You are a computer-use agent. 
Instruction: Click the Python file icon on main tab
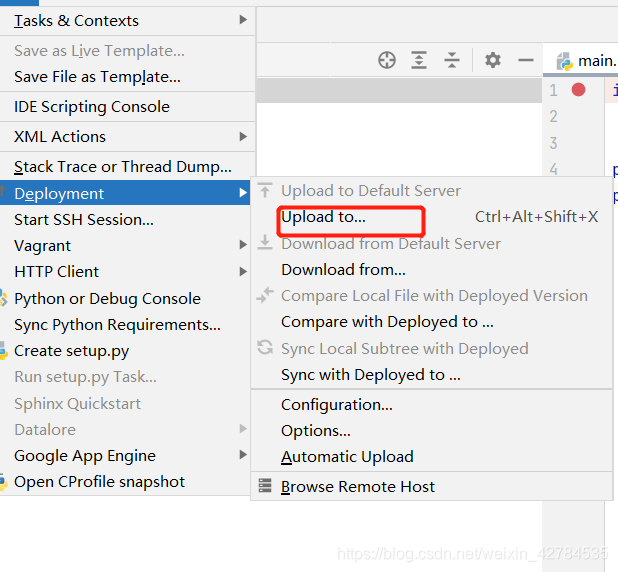(x=564, y=61)
